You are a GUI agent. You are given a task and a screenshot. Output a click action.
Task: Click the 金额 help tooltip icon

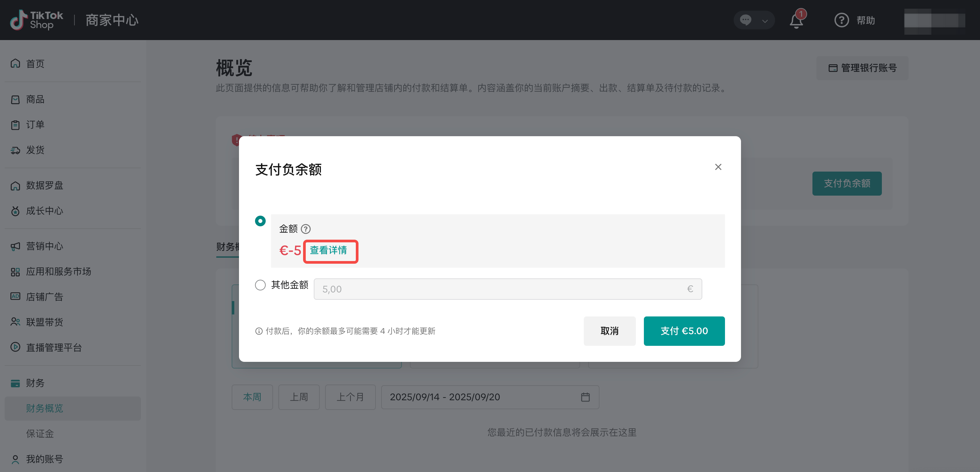pyautogui.click(x=305, y=229)
